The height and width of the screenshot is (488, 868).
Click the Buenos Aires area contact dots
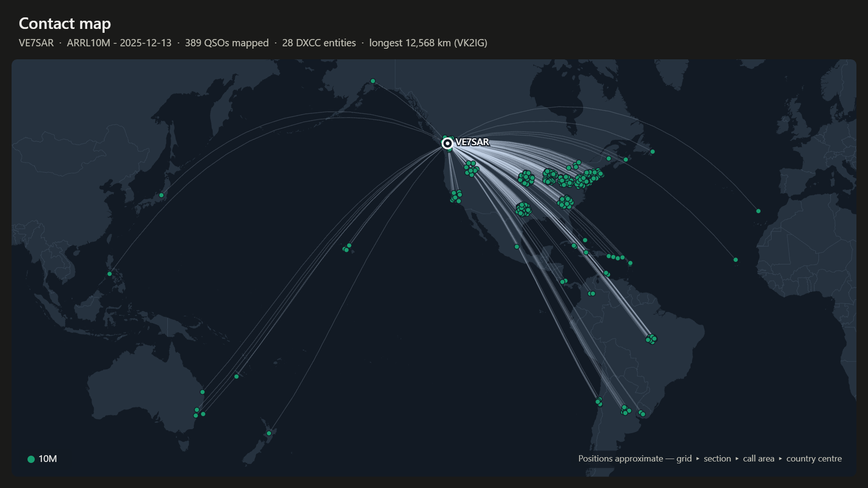coord(625,410)
